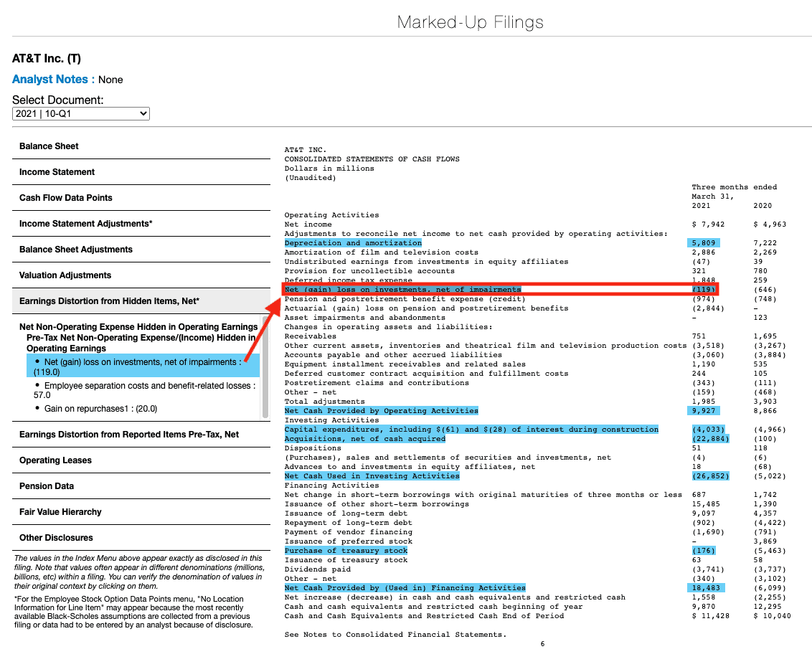Click See Notes to Consolidated Financial Statements
This screenshot has height=649, width=812.
396,634
